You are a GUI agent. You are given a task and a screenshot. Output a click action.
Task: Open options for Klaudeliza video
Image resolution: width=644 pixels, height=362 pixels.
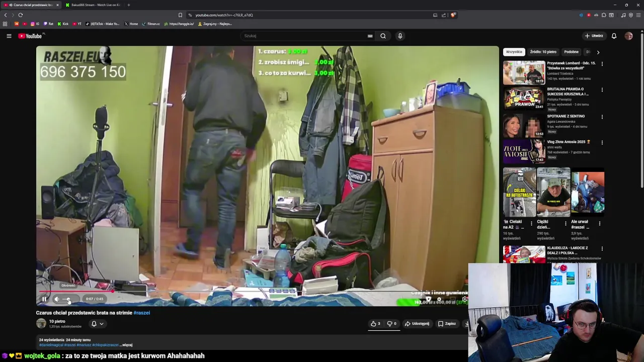[x=602, y=248]
